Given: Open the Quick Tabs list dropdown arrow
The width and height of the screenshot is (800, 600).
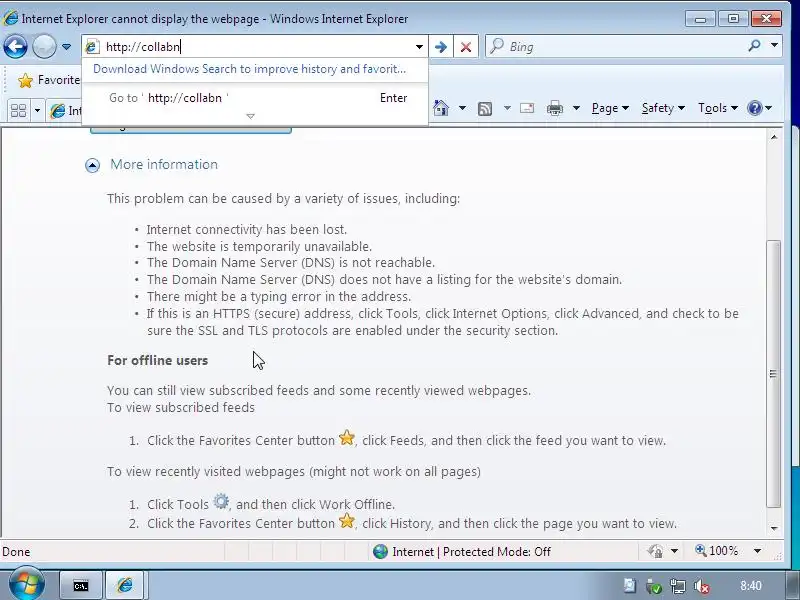Looking at the screenshot, I should 37,110.
